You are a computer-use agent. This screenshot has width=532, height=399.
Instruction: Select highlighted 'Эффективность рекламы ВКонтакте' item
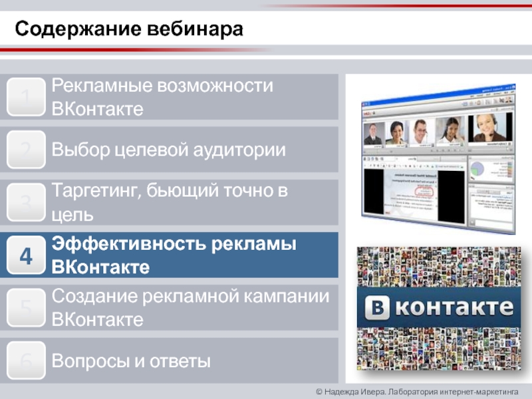click(169, 255)
